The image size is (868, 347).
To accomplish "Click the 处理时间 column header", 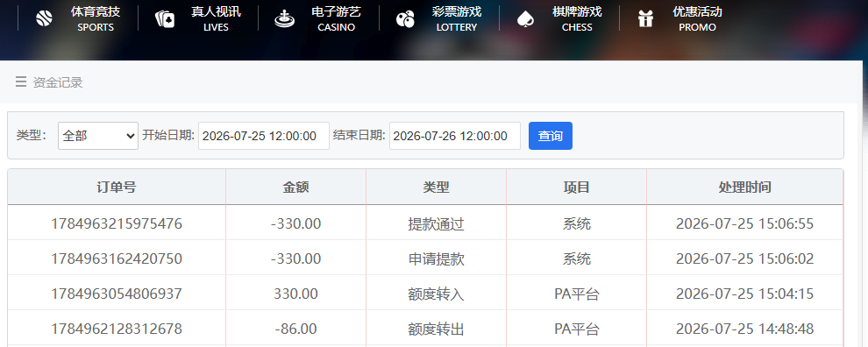I will pos(744,187).
